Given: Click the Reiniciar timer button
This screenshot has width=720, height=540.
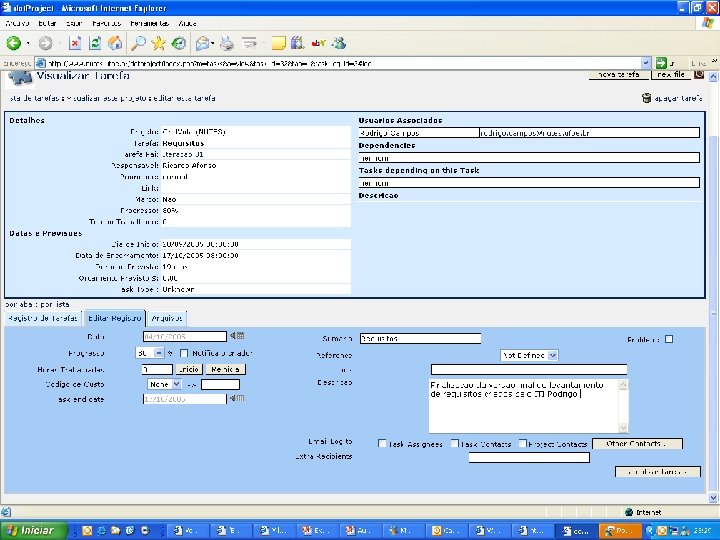Looking at the screenshot, I should coord(225,369).
